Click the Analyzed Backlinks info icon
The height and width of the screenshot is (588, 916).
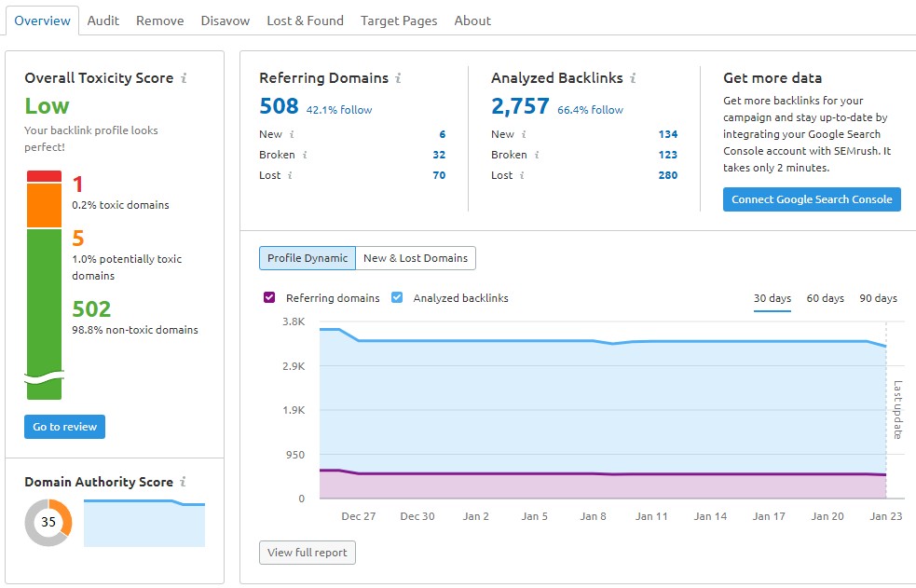click(635, 77)
